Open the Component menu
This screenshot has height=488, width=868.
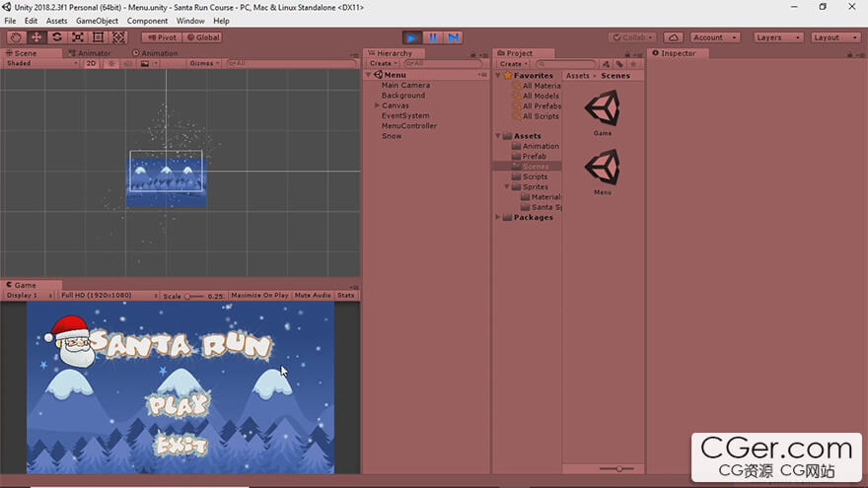(x=147, y=21)
